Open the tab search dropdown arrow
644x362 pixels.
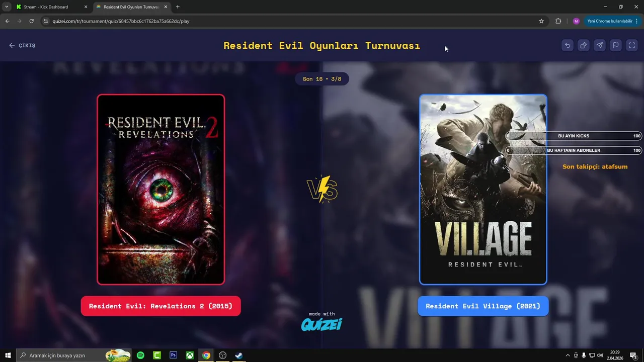point(7,7)
